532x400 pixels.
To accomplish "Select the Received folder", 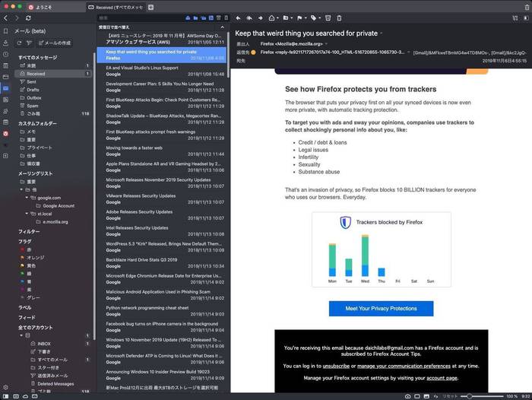I will click(53, 74).
